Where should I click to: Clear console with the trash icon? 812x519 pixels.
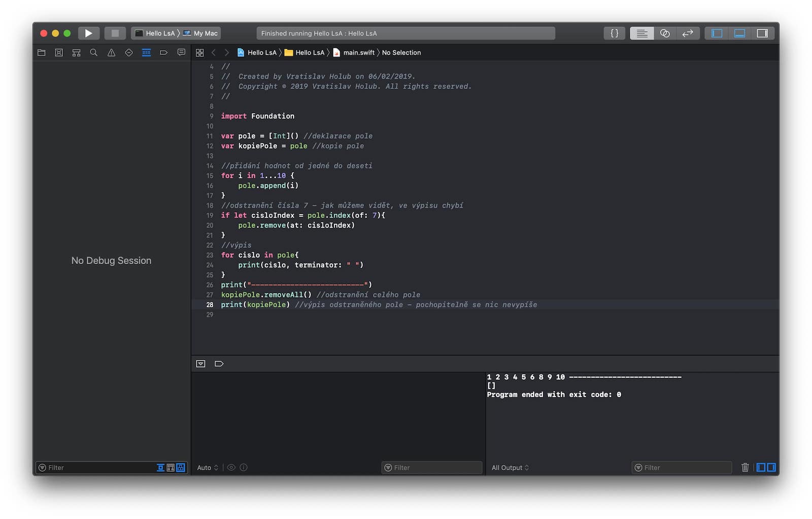click(x=745, y=468)
